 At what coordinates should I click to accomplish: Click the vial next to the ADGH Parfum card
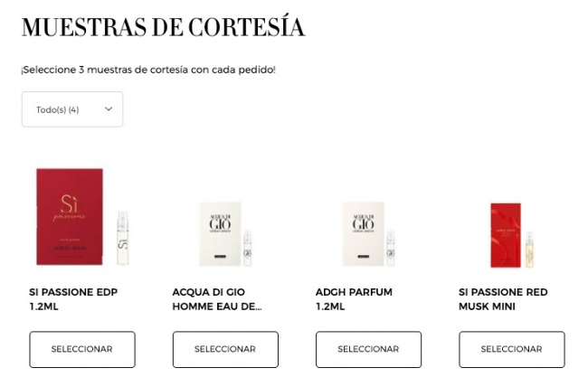click(x=391, y=249)
